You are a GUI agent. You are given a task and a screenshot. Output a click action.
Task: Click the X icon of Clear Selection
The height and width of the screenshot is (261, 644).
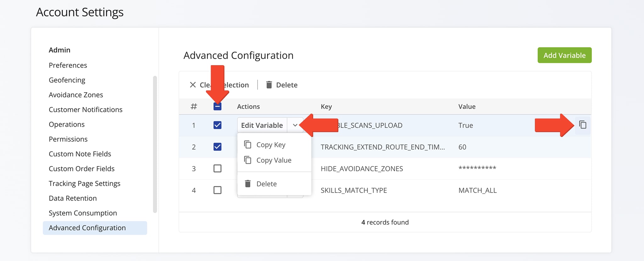click(193, 85)
